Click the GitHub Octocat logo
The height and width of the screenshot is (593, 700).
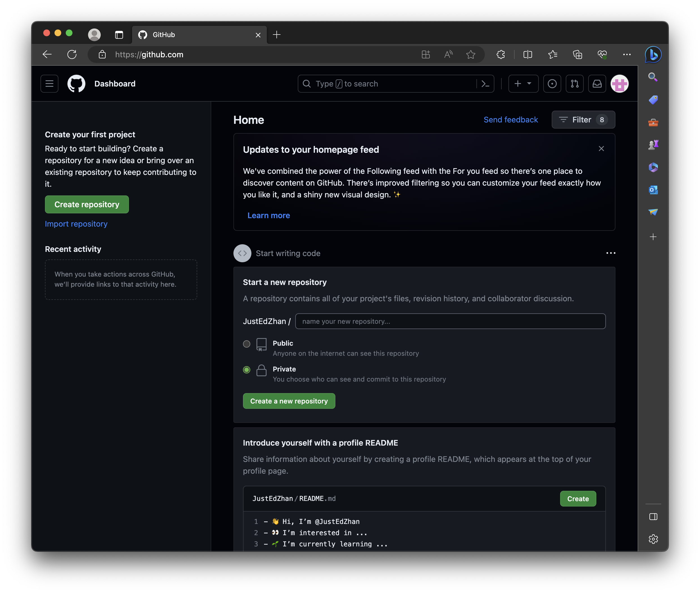coord(76,84)
